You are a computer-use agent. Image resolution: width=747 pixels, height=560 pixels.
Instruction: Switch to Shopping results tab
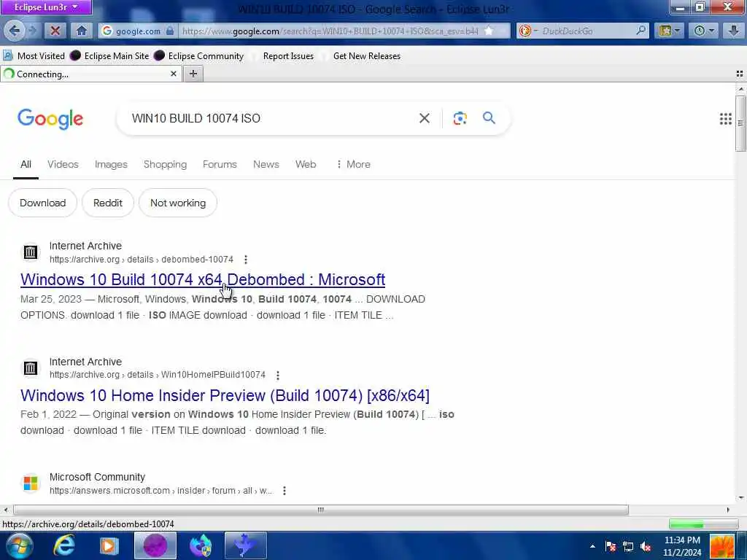165,164
